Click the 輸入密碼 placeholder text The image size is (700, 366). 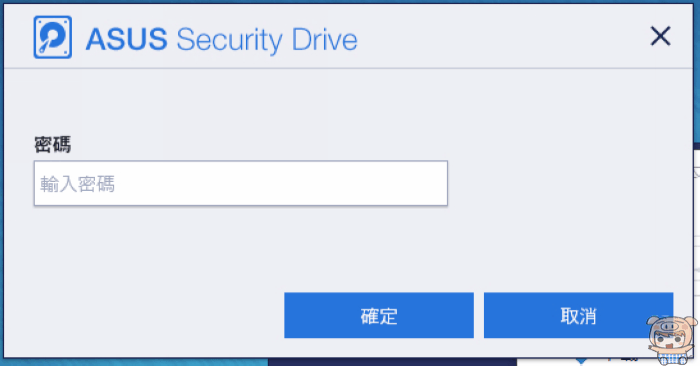click(77, 184)
